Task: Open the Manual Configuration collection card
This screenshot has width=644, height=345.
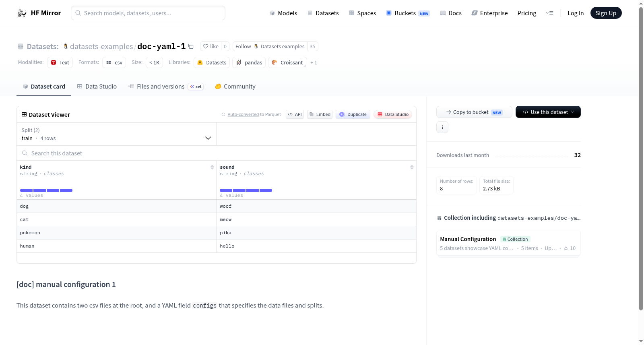Action: (508, 244)
